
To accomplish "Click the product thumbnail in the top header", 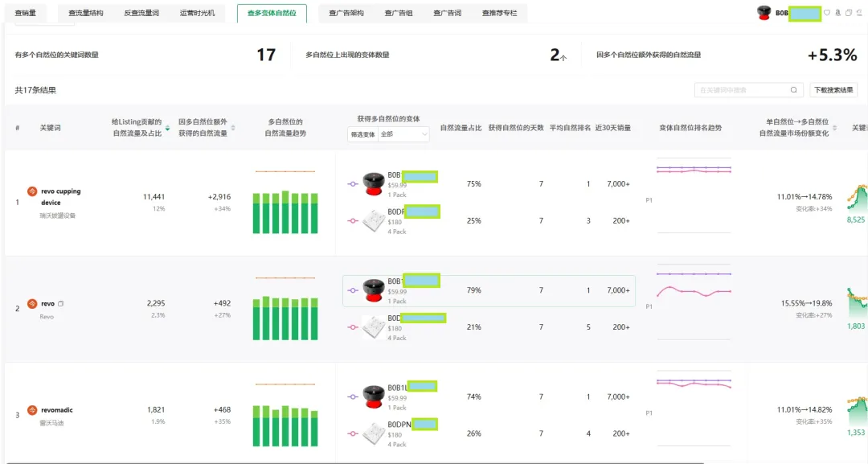I will 764,13.
